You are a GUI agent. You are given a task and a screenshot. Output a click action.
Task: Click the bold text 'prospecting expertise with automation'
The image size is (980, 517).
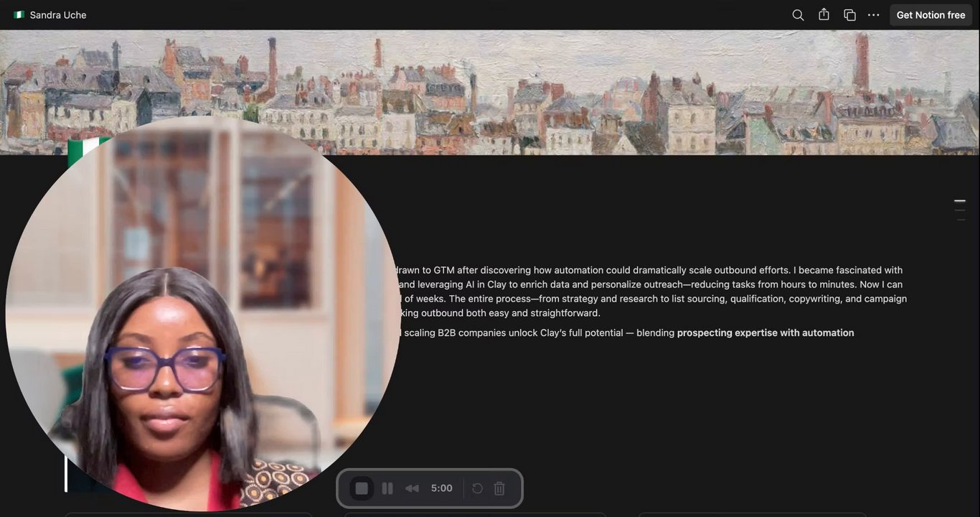click(x=765, y=333)
